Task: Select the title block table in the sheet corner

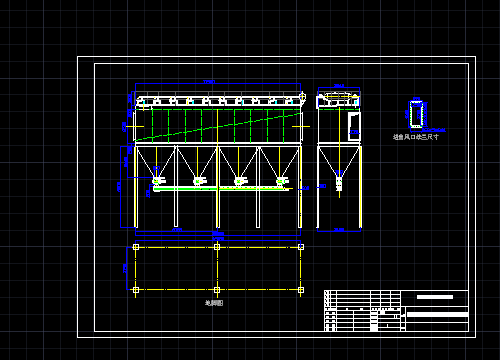Action: (x=396, y=311)
